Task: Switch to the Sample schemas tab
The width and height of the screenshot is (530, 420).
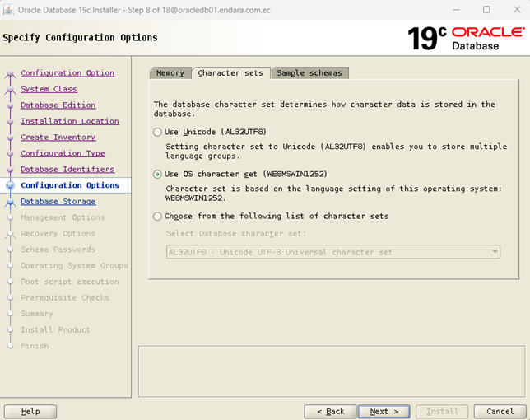Action: click(309, 73)
